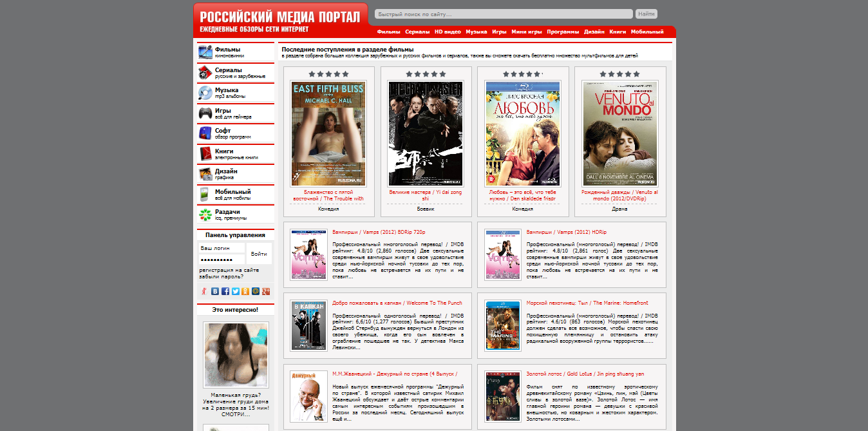The width and height of the screenshot is (868, 431).
Task: Open the Сериалы icon in the left sidebar
Action: point(205,72)
